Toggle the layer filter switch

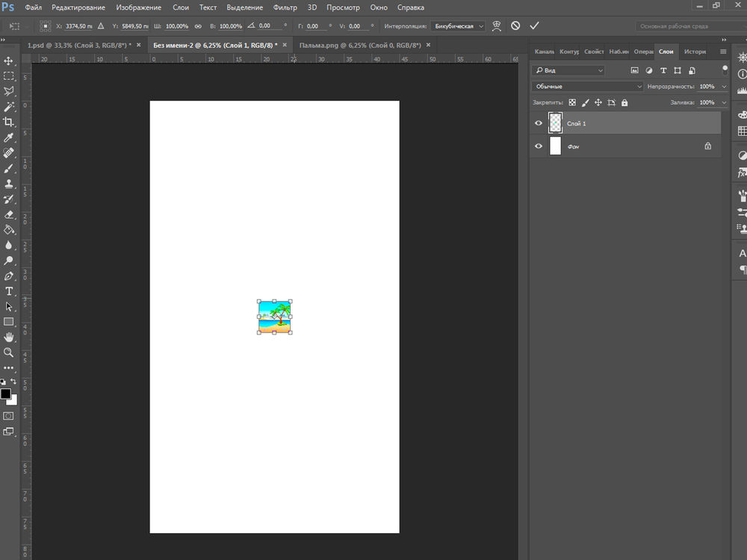click(x=725, y=69)
